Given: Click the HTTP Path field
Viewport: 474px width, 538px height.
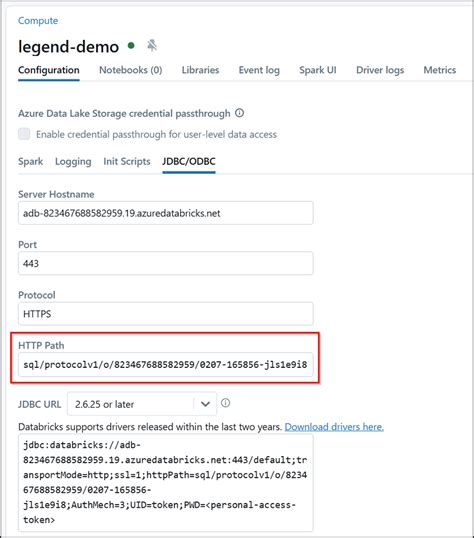Looking at the screenshot, I should click(x=165, y=364).
